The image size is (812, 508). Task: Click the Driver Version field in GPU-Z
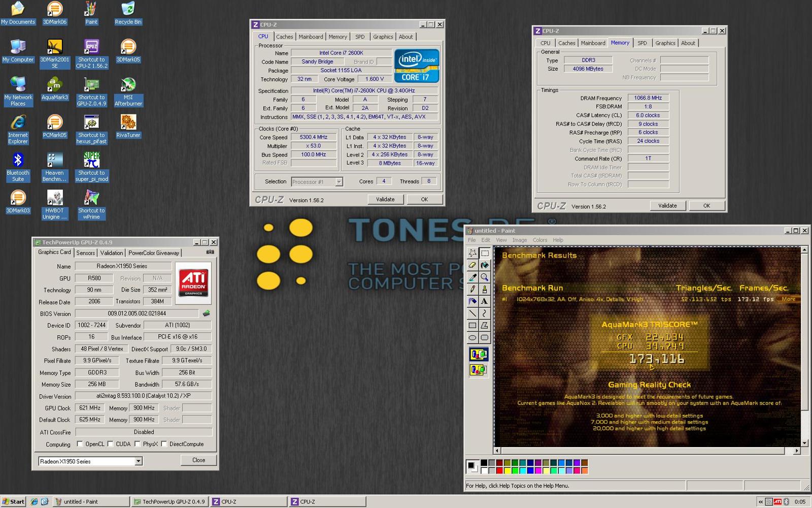[x=144, y=396]
